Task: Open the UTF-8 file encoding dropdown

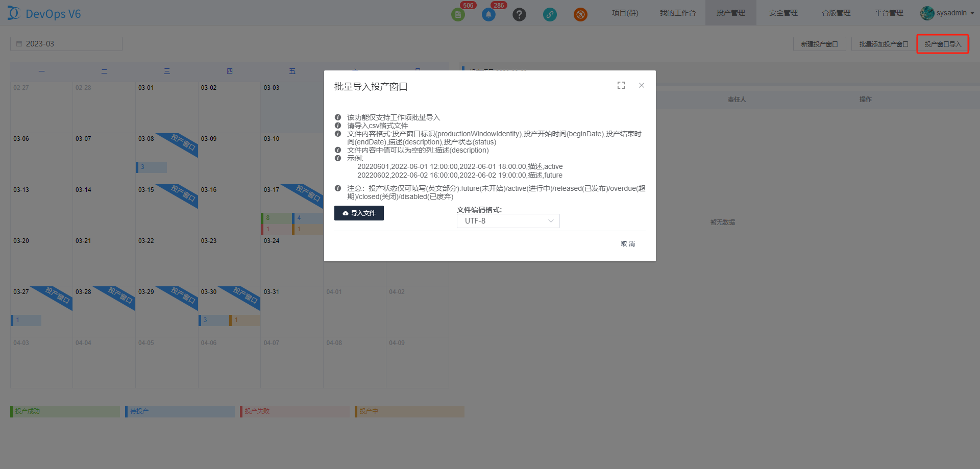Action: click(x=508, y=221)
